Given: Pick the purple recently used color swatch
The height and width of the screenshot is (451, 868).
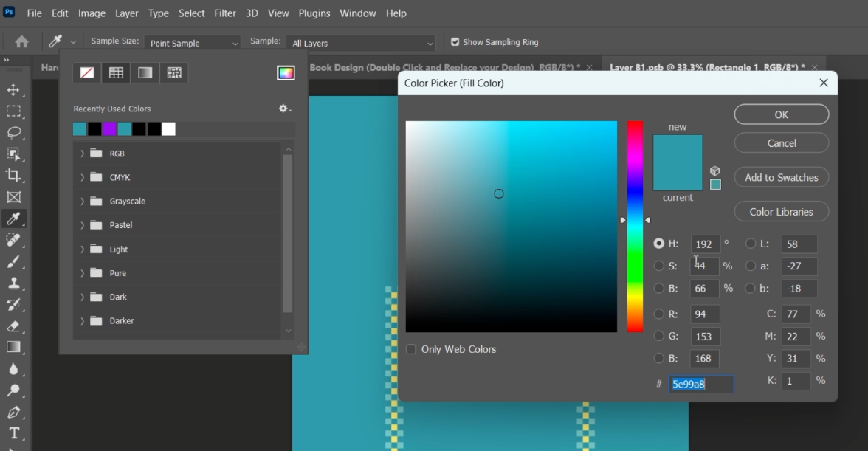Looking at the screenshot, I should click(x=109, y=129).
